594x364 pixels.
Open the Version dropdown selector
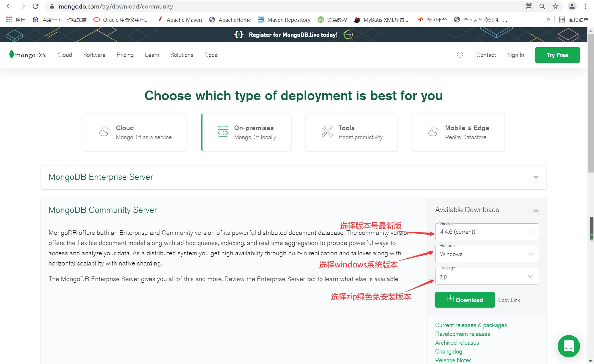[x=487, y=232]
